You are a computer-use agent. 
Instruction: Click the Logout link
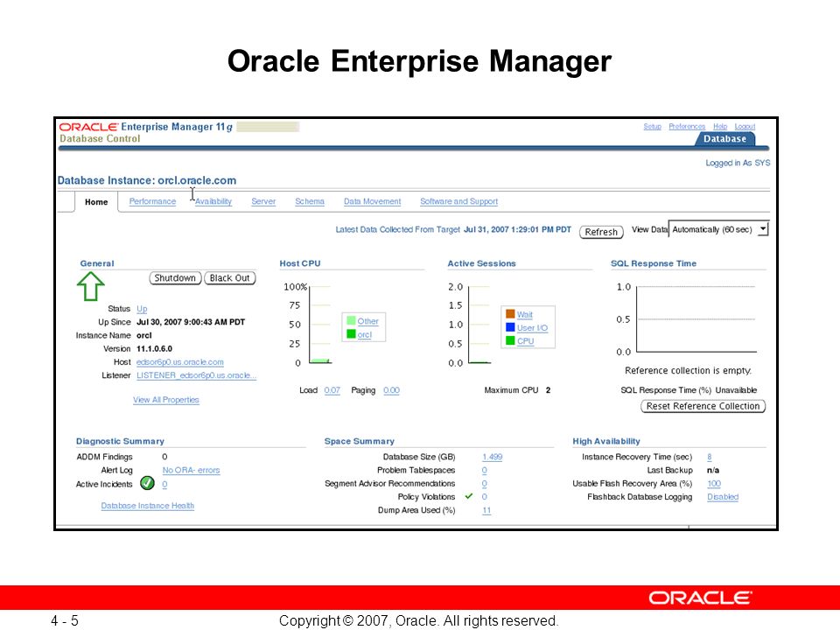point(745,126)
